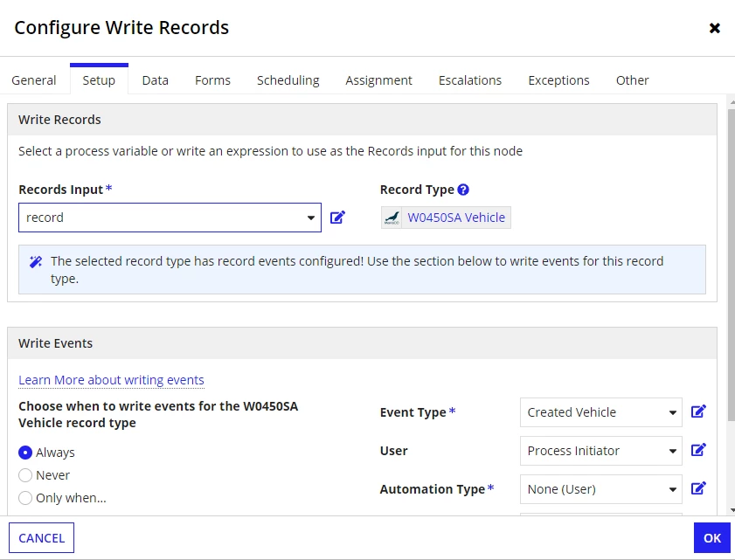735x560 pixels.
Task: Open the Event Type dropdown
Action: [601, 412]
